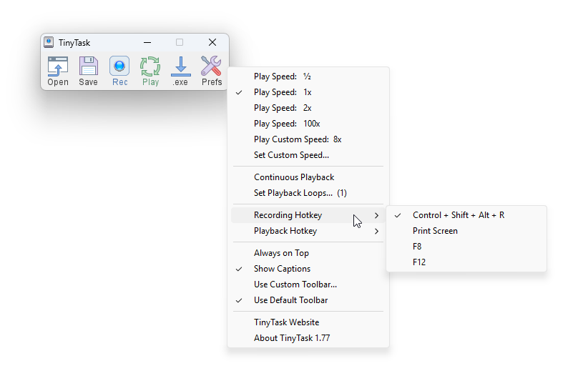Start recording with the Rec button
Viewport: 588px width, 376px height.
119,71
